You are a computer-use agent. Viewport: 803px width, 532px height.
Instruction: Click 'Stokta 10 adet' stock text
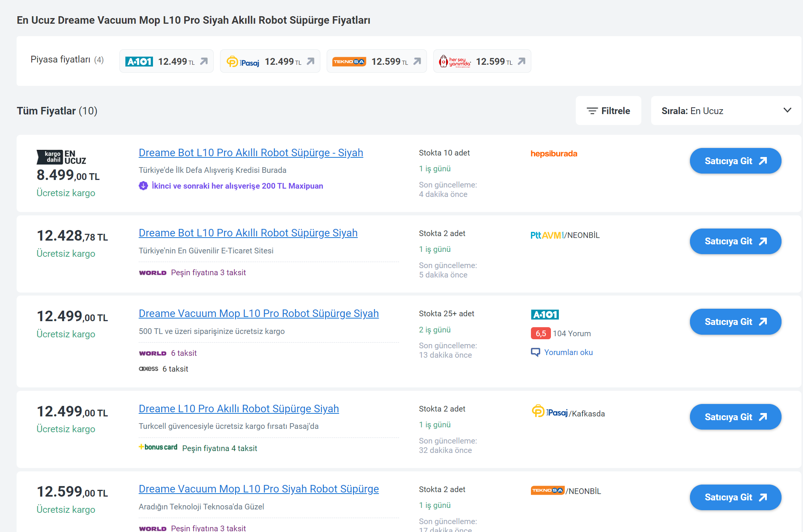pyautogui.click(x=444, y=152)
